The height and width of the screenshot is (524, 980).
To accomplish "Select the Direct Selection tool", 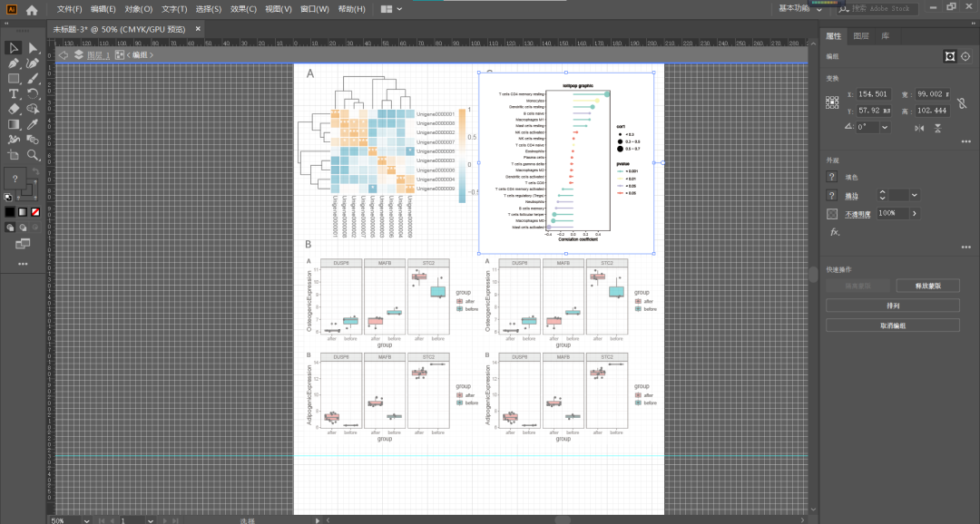I will (x=33, y=48).
